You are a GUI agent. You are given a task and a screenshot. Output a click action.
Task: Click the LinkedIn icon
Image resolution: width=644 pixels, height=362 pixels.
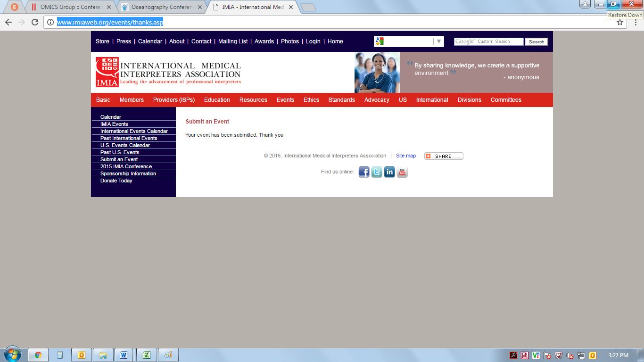click(389, 172)
